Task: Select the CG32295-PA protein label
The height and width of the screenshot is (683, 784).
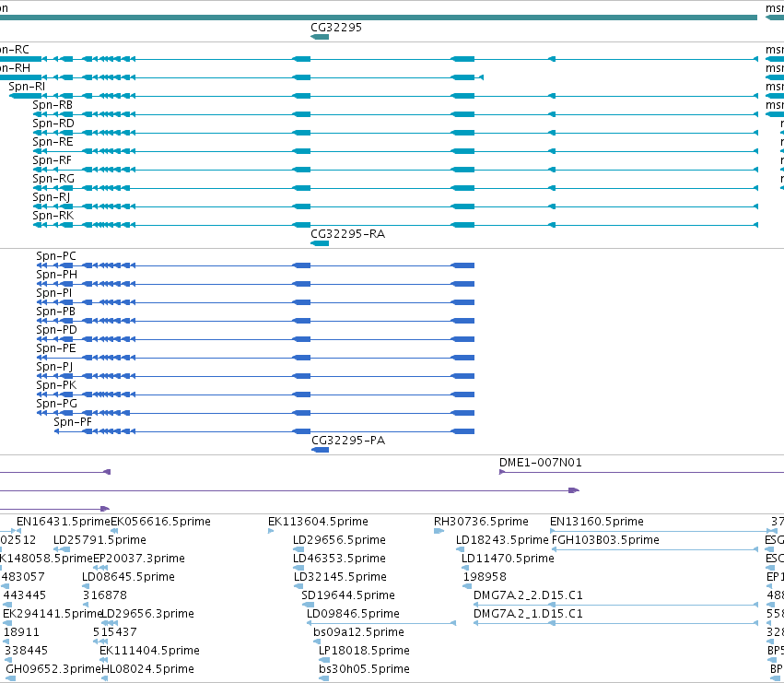Action: coord(348,441)
